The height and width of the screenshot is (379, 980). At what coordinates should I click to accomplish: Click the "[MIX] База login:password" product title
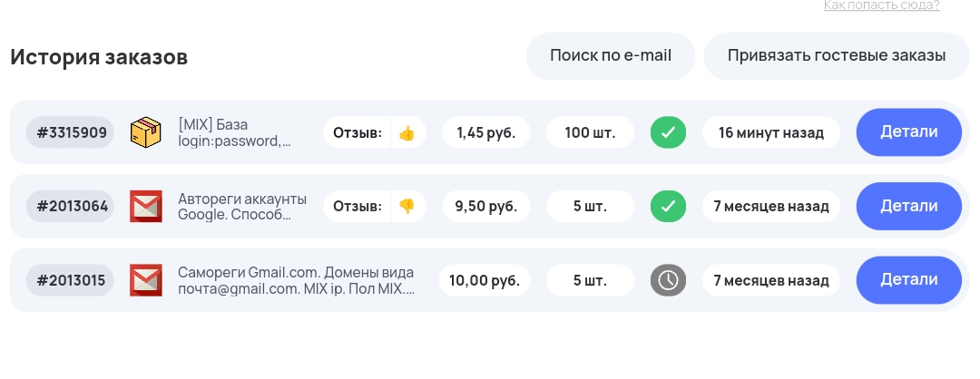[235, 132]
